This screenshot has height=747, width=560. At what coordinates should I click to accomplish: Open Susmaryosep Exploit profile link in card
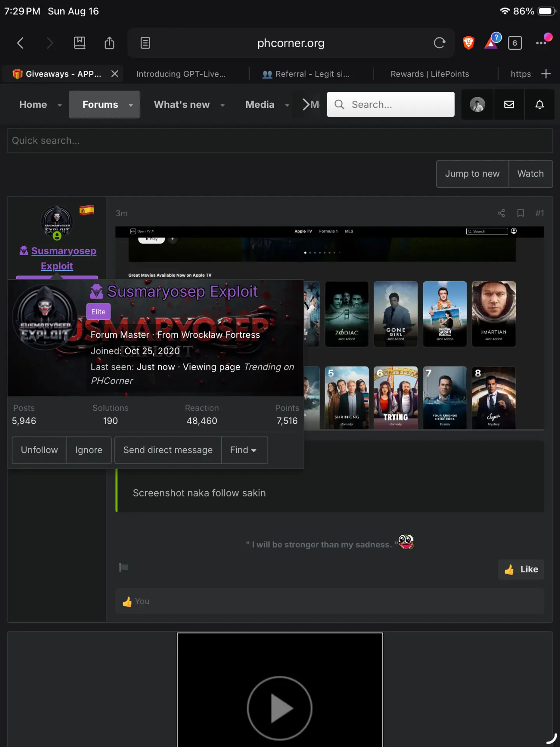(182, 291)
